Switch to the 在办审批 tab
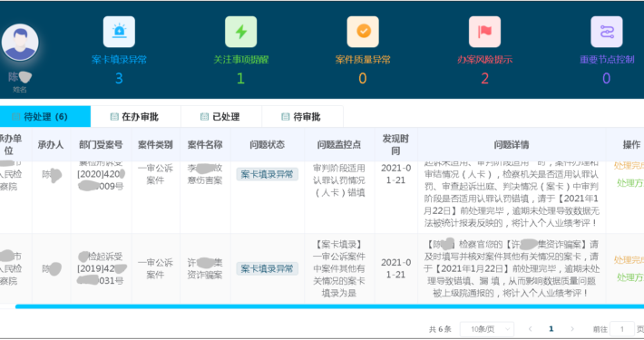Image resolution: width=644 pixels, height=340 pixels. tap(135, 117)
